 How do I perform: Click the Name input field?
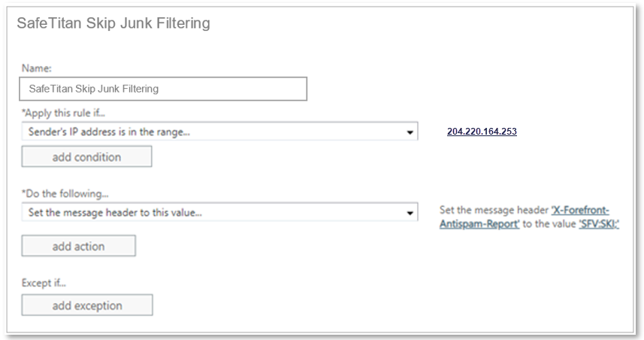pos(163,89)
